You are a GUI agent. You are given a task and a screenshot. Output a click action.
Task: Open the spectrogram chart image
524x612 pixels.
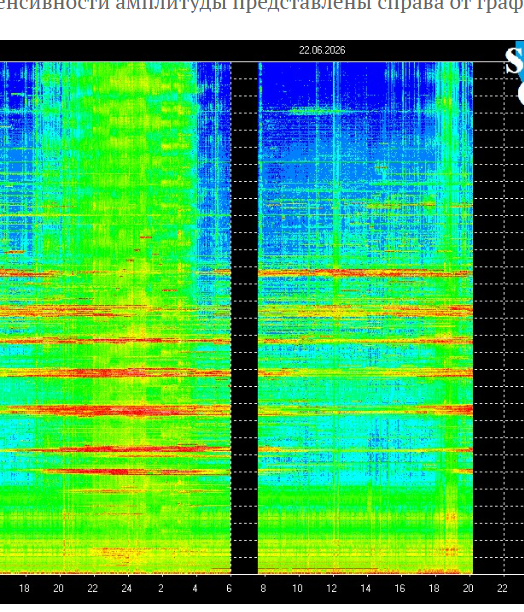point(262,322)
